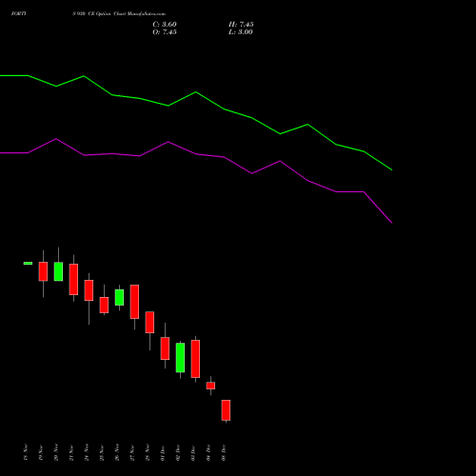This screenshot has width=476, height=476.
Task: Click the FORTI symbol in chart title
Action: (x=19, y=14)
